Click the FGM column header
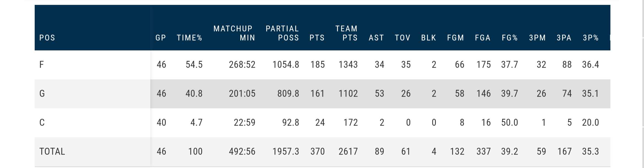This screenshot has height=168, width=644. coord(455,38)
